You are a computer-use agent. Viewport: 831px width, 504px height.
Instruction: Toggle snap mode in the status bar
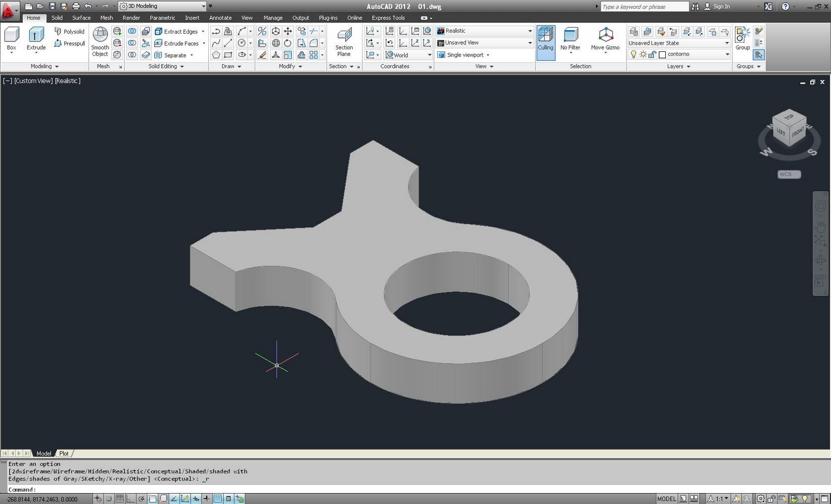108,498
